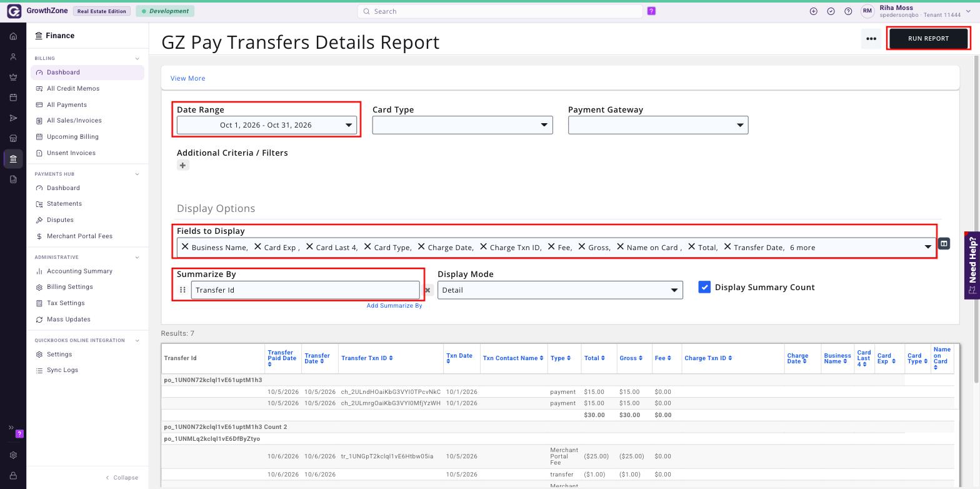This screenshot has width=980, height=489.
Task: Open All Sales/Invoices in sidebar
Action: pos(74,121)
